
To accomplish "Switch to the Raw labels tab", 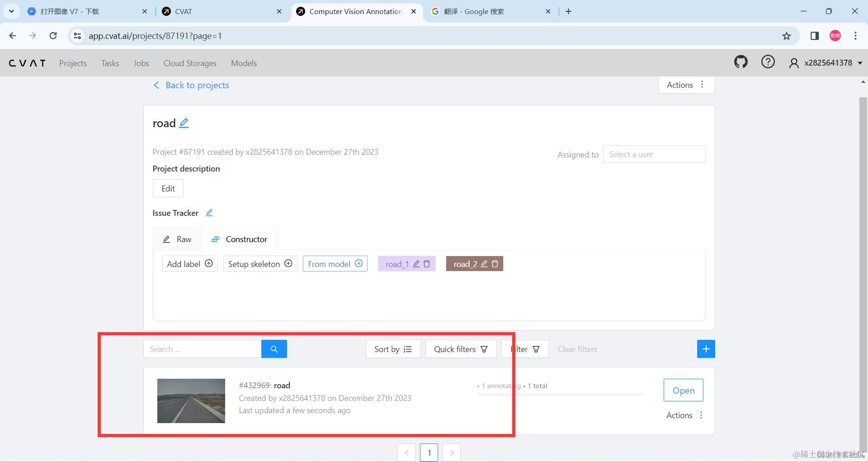I will point(177,239).
